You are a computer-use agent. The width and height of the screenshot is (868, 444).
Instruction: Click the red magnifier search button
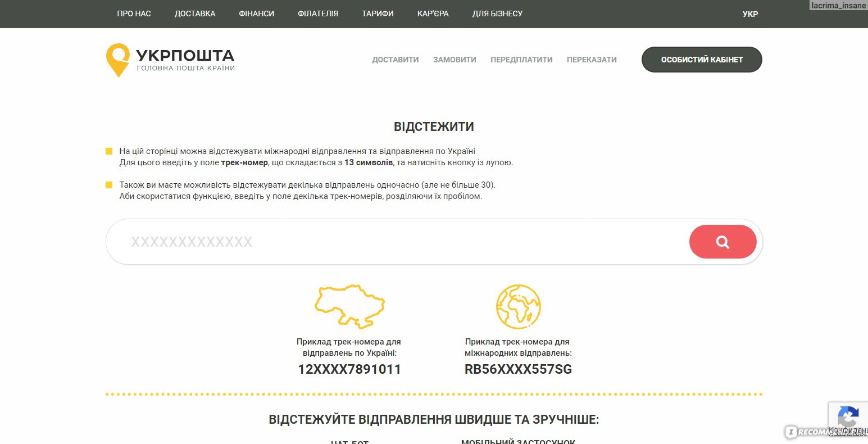coord(722,242)
